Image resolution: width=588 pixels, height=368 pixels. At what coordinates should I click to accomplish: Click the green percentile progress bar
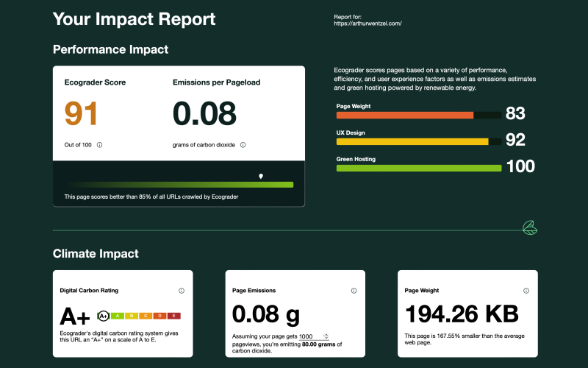(179, 185)
